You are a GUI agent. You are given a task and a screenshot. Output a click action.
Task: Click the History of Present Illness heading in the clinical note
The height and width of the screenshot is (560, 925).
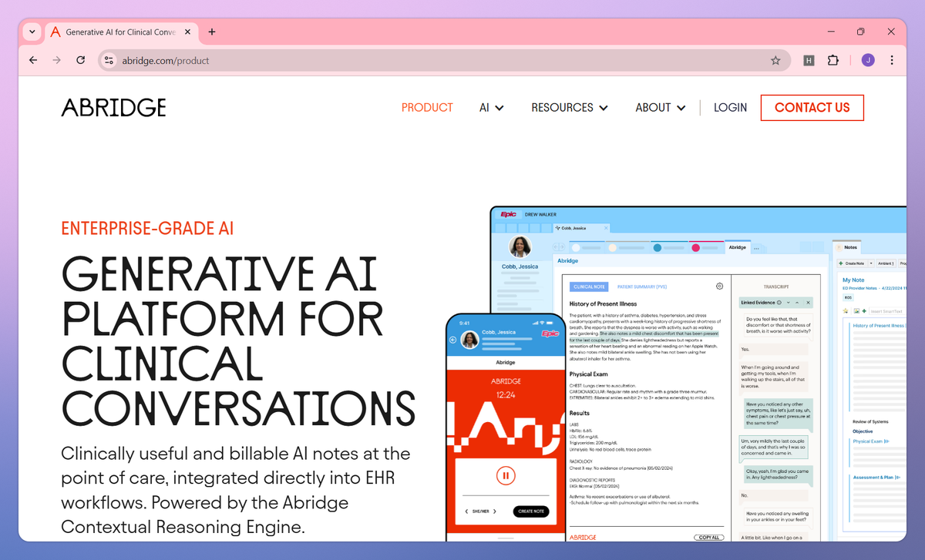tap(604, 304)
